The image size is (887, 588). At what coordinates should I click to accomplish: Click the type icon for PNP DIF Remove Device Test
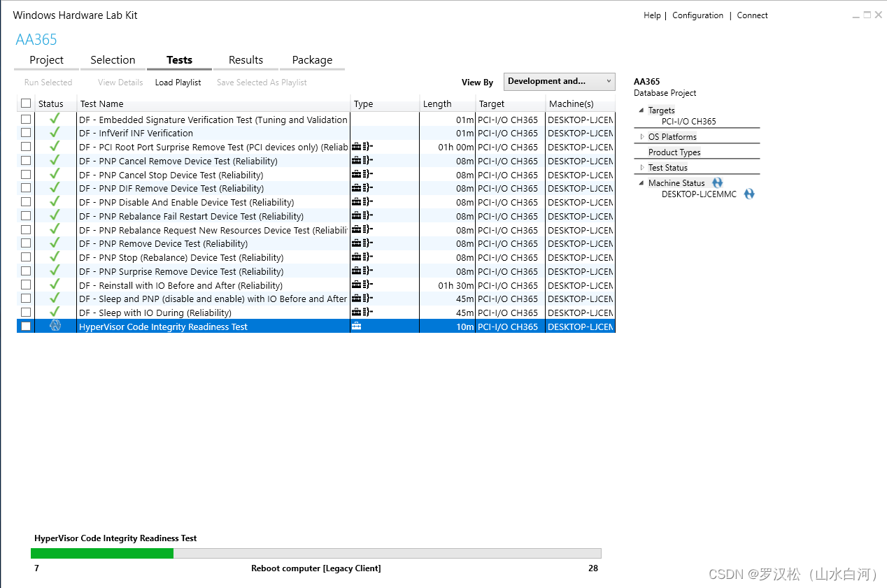coord(362,188)
